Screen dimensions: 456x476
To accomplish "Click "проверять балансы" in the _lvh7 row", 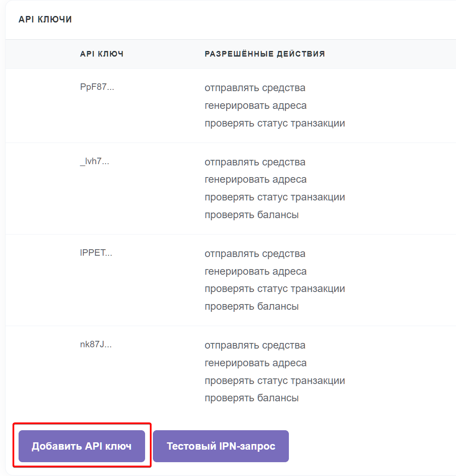I will pos(252,215).
